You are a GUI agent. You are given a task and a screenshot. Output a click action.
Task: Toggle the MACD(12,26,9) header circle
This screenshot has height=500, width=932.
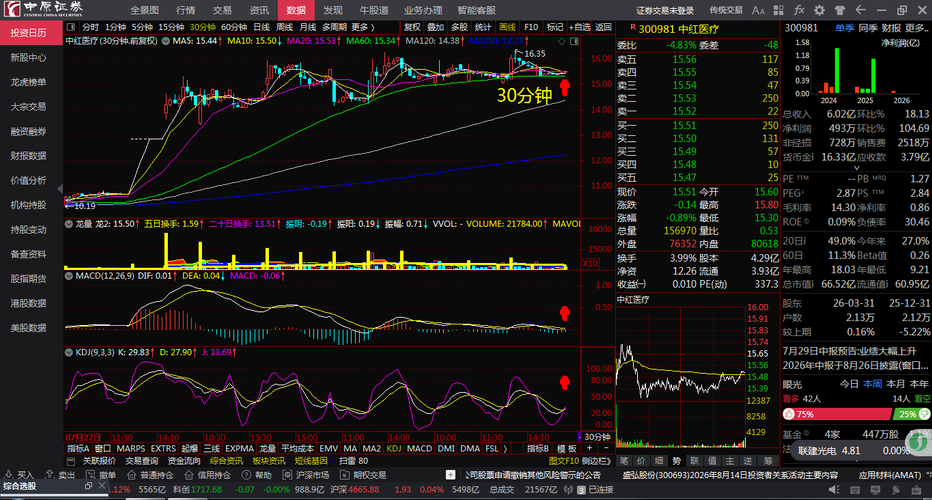69,276
